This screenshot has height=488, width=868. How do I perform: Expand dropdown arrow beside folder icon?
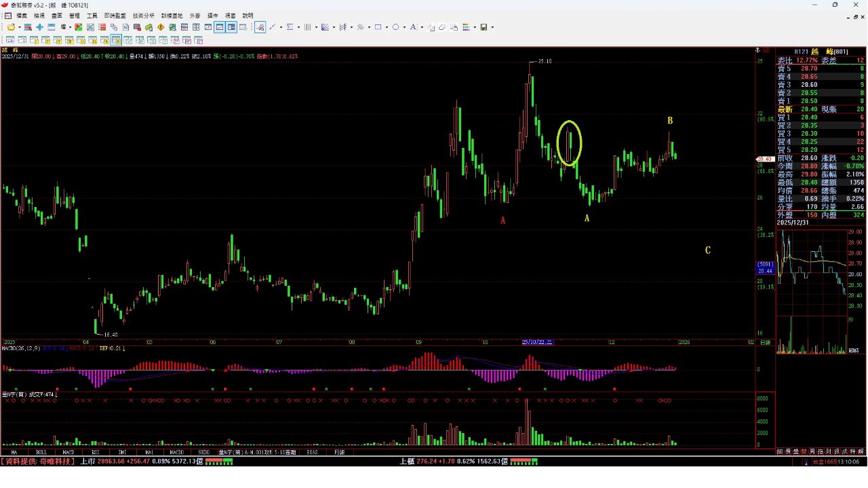[x=19, y=27]
